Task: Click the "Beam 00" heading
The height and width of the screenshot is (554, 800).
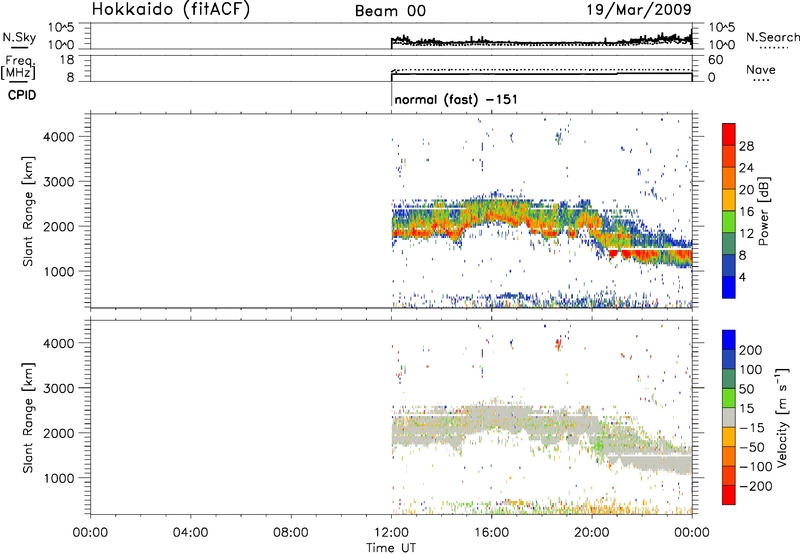Action: pos(390,11)
